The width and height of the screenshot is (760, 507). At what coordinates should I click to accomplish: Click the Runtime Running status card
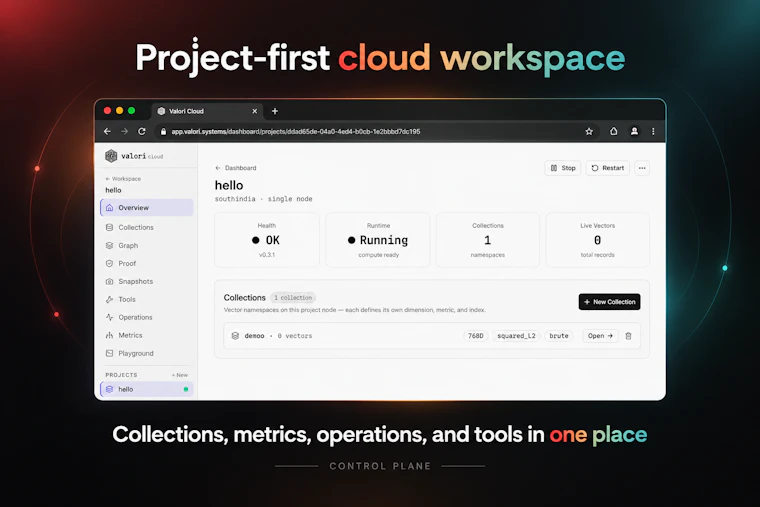tap(378, 240)
